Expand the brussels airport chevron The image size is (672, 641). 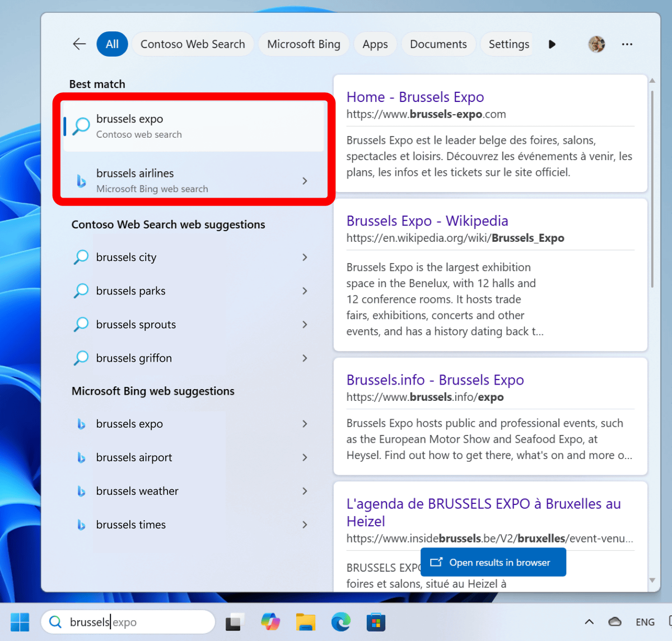pos(305,457)
